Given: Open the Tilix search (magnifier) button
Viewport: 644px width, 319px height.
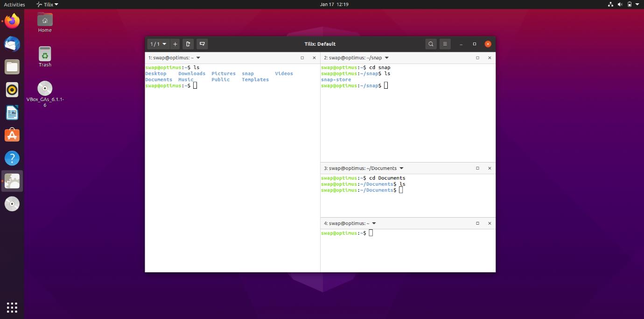Looking at the screenshot, I should (x=431, y=44).
